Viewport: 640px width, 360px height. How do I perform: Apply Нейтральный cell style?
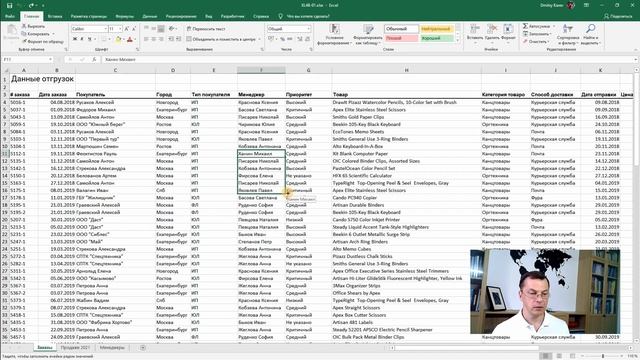click(437, 29)
